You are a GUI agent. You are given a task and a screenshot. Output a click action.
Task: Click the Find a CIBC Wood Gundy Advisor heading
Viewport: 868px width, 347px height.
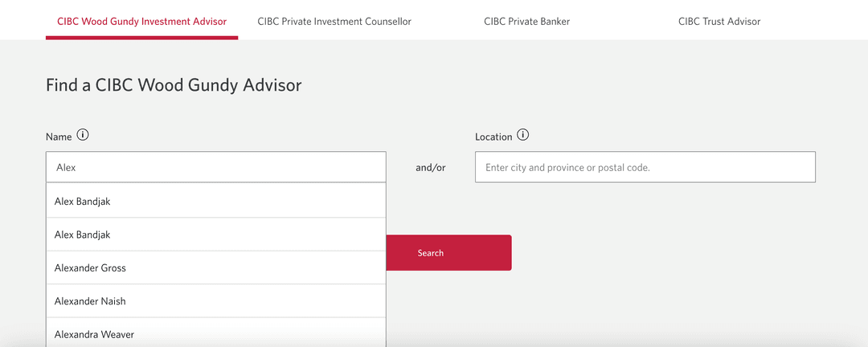pyautogui.click(x=174, y=85)
